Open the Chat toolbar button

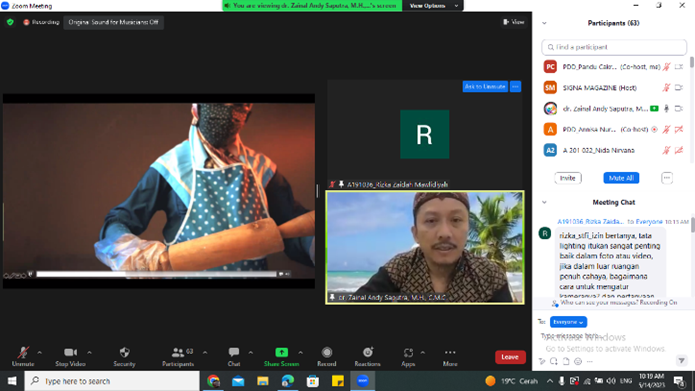coord(234,356)
